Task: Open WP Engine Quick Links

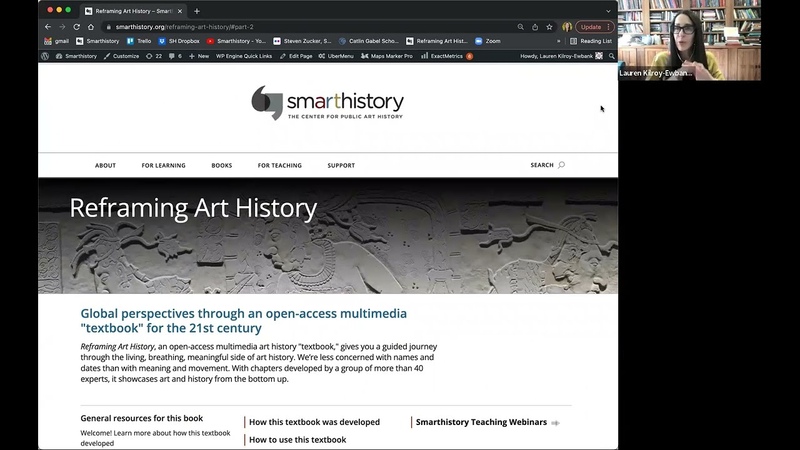Action: click(244, 56)
